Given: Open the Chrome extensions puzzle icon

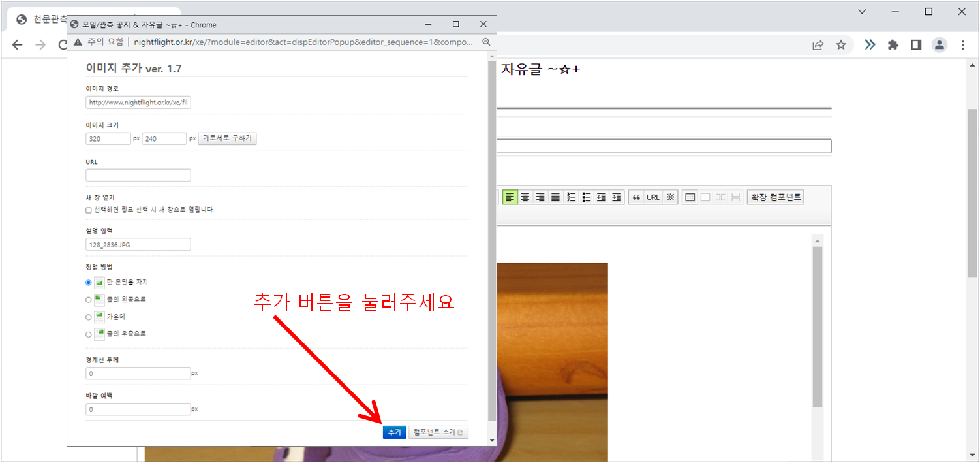Looking at the screenshot, I should point(893,44).
